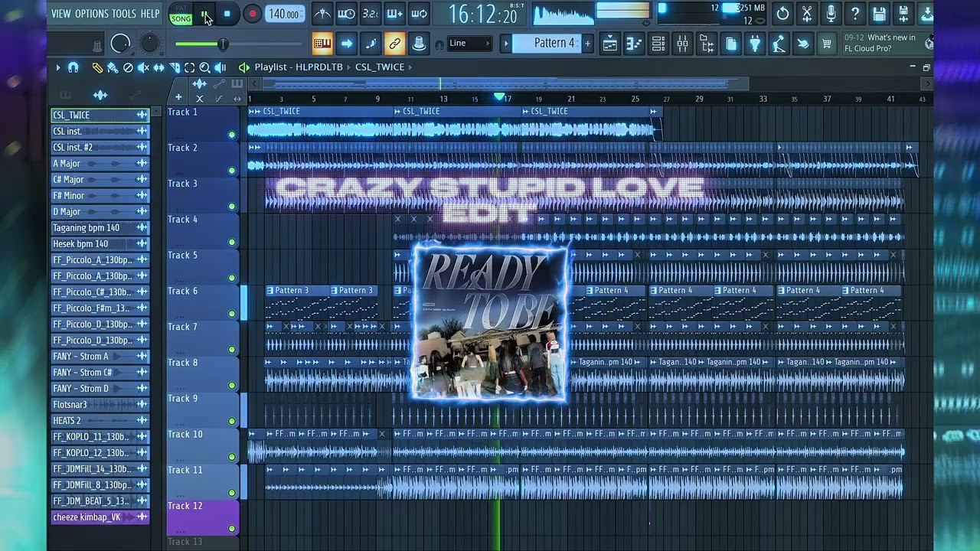Toggle the metronome icon
The height and width of the screenshot is (551, 980).
click(322, 14)
